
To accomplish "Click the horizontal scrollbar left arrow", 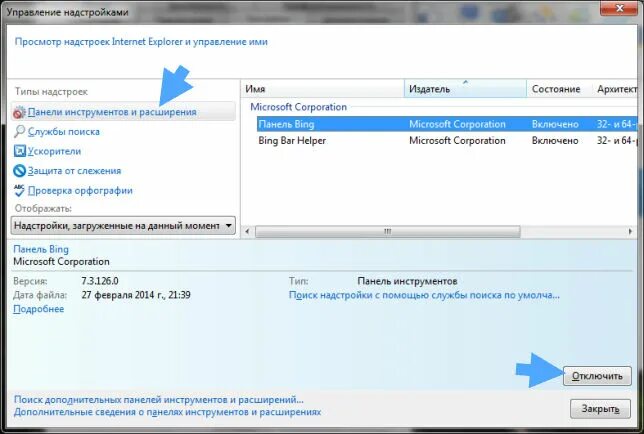I will tap(247, 232).
